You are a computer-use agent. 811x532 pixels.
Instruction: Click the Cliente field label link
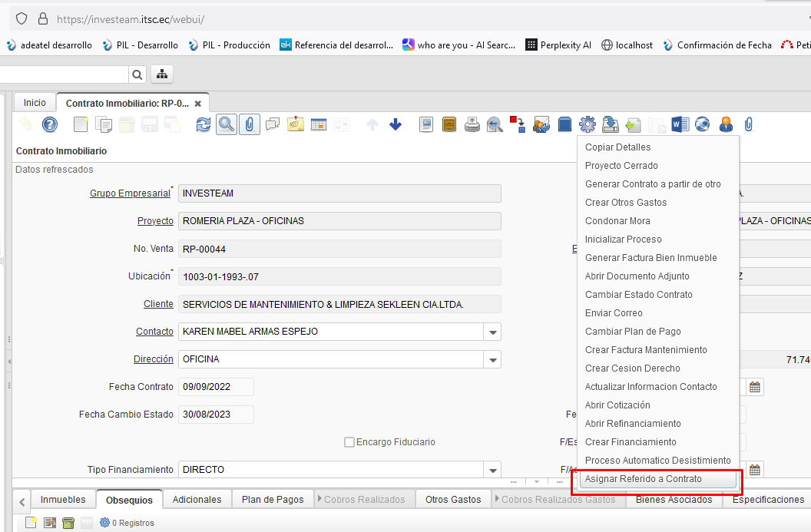158,304
